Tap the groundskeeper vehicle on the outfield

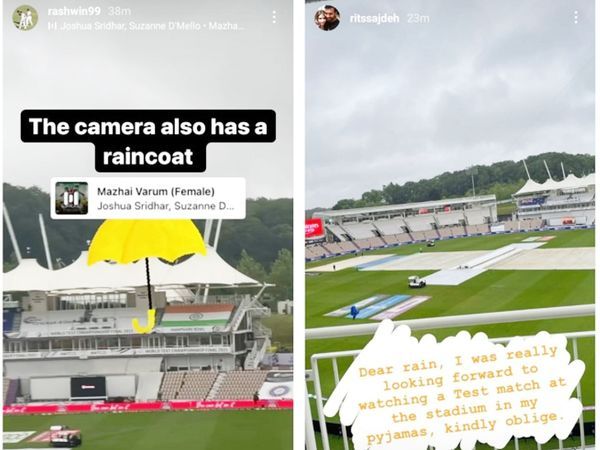tap(417, 282)
